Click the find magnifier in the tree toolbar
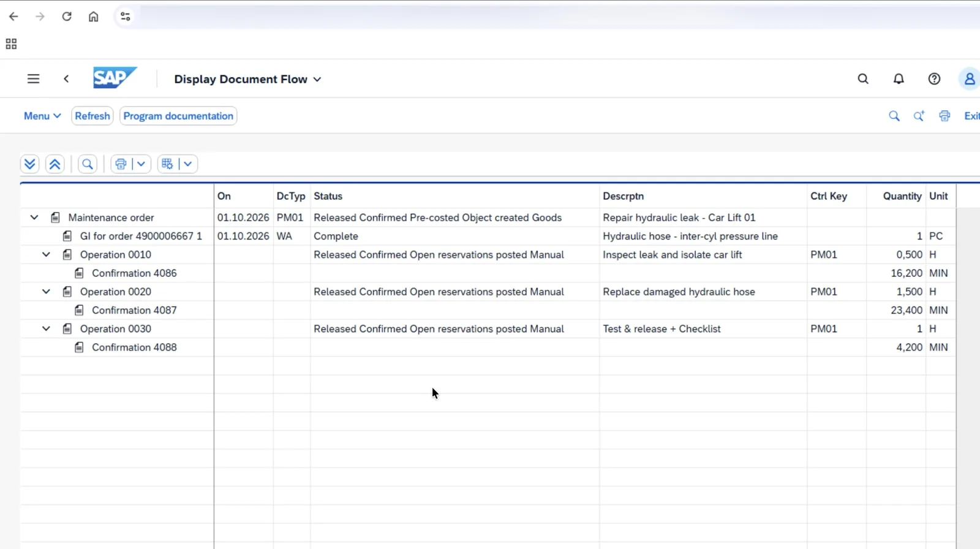The width and height of the screenshot is (980, 549). tap(88, 164)
